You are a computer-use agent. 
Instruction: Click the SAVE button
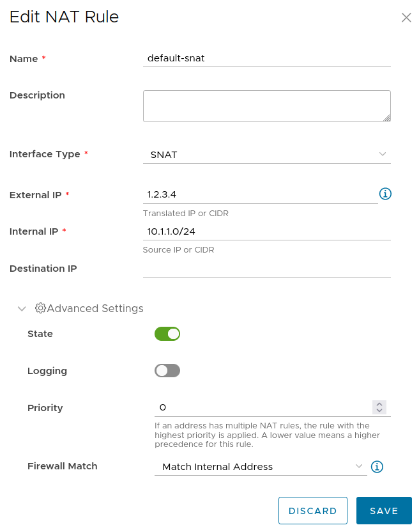click(x=384, y=510)
